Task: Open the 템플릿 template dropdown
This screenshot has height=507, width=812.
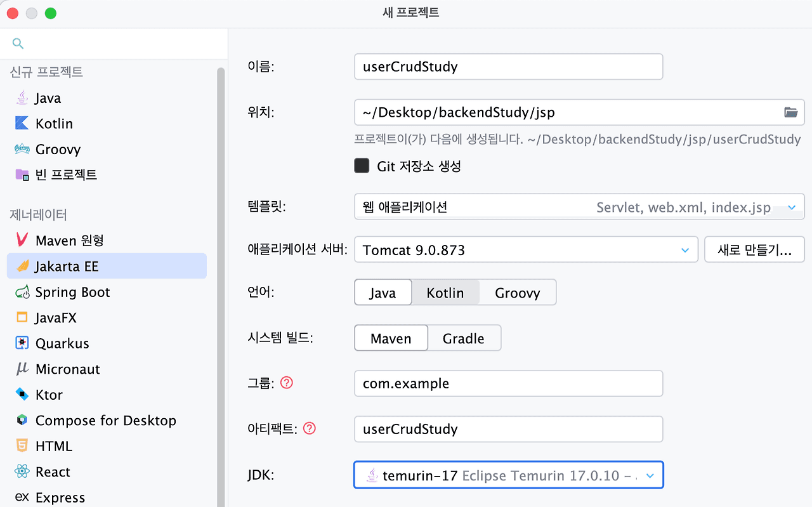Action: [x=579, y=207]
